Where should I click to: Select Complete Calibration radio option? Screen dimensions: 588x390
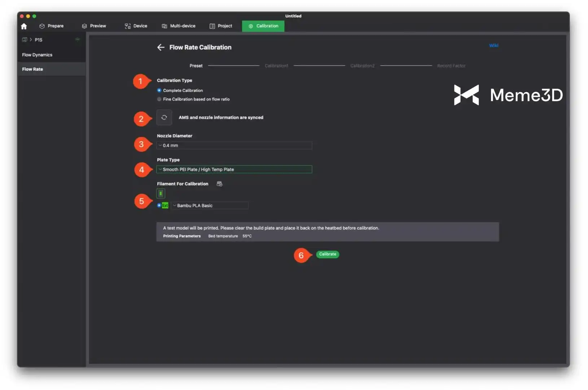coord(159,90)
